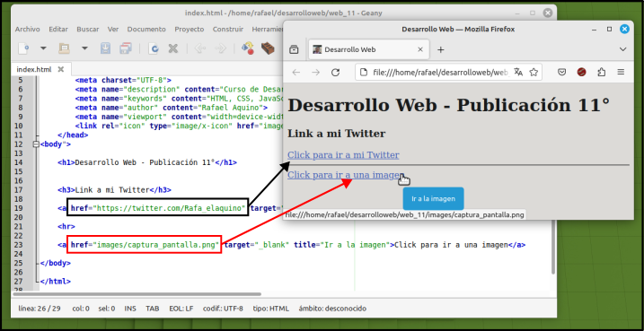Click the h1 code on line 14
The width and height of the screenshot is (644, 331).
[147, 162]
